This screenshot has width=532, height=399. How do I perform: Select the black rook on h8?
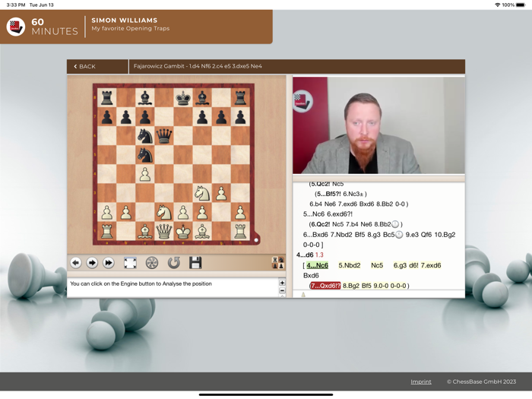(240, 98)
